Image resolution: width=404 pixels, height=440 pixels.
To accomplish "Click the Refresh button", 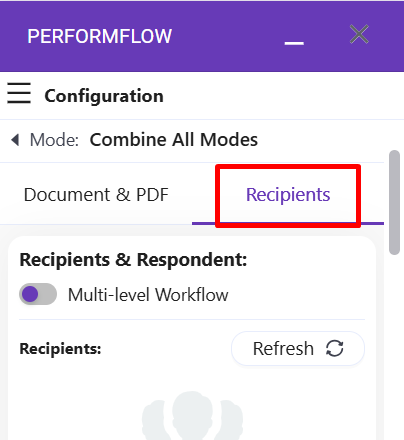I will pos(298,349).
